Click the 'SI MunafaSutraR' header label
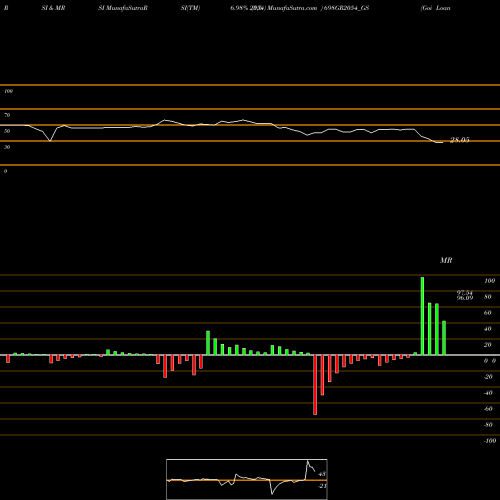500x500 pixels. click(x=123, y=8)
